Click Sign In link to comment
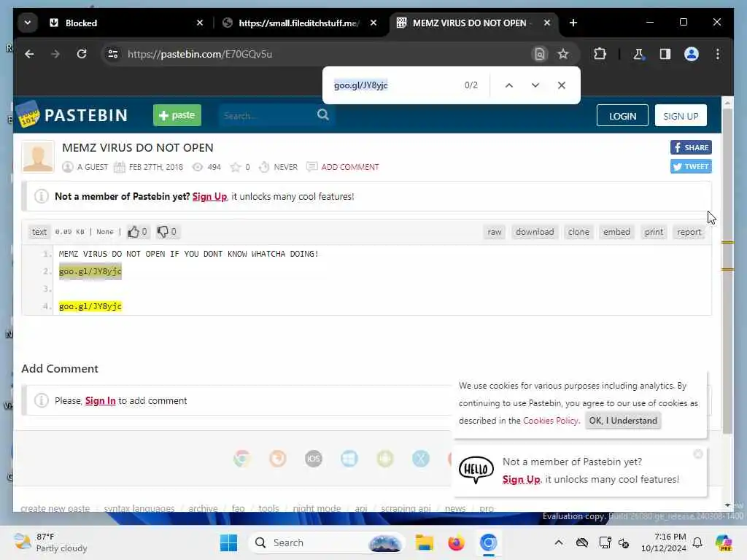 coord(100,401)
